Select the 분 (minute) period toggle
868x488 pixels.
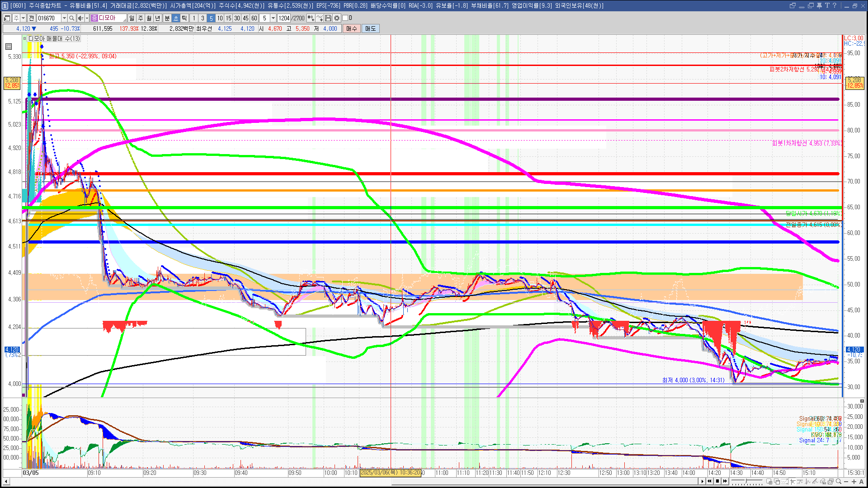tap(167, 18)
